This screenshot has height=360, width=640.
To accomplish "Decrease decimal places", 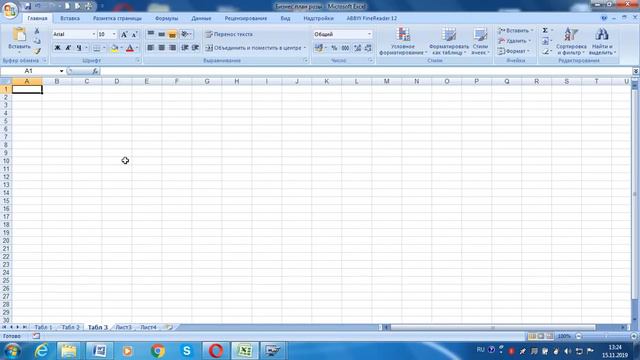I will click(x=368, y=48).
